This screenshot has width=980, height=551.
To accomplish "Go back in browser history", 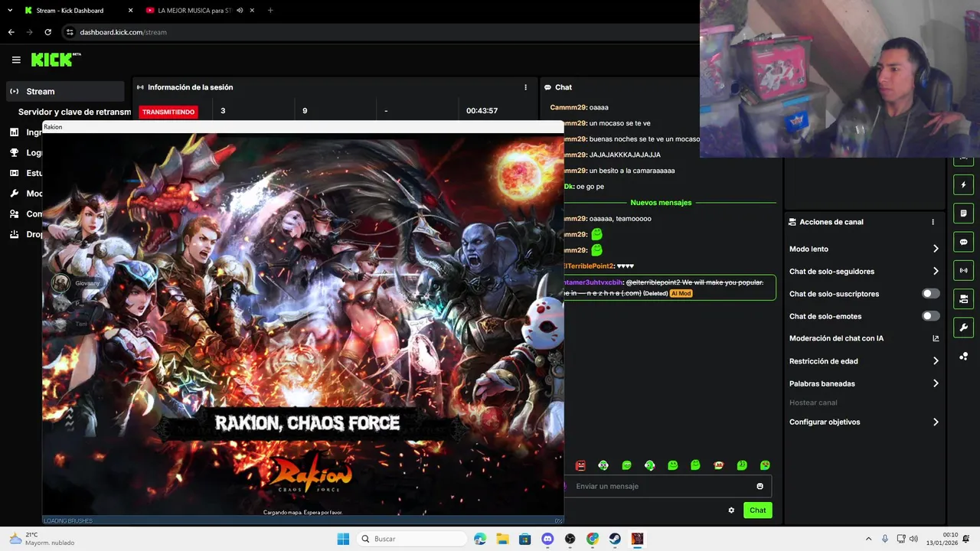I will click(11, 32).
